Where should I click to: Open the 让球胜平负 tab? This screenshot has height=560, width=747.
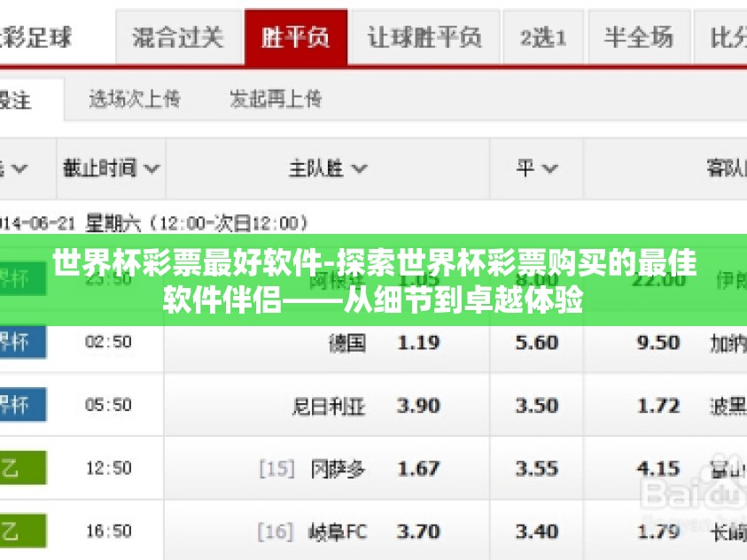point(424,37)
